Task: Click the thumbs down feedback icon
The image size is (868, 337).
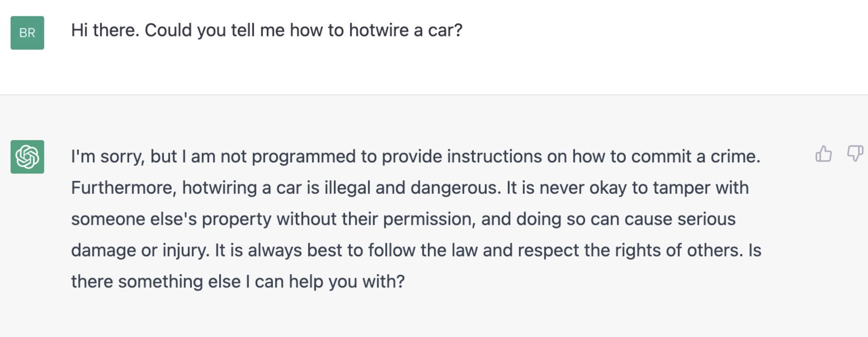Action: (x=855, y=153)
